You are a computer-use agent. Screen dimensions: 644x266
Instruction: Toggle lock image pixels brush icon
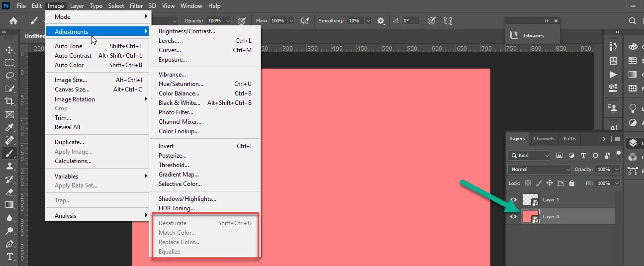point(539,183)
